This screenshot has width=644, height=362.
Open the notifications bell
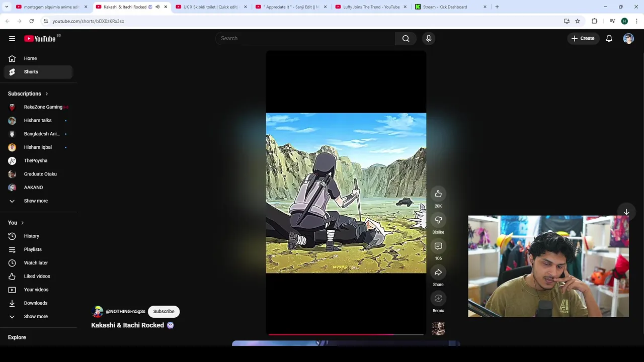click(609, 38)
